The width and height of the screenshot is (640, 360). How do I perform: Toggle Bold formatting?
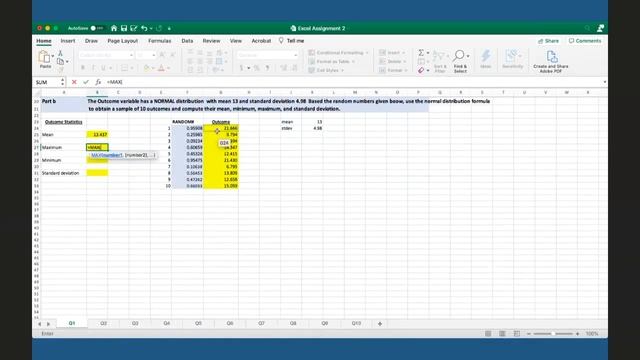pyautogui.click(x=82, y=68)
